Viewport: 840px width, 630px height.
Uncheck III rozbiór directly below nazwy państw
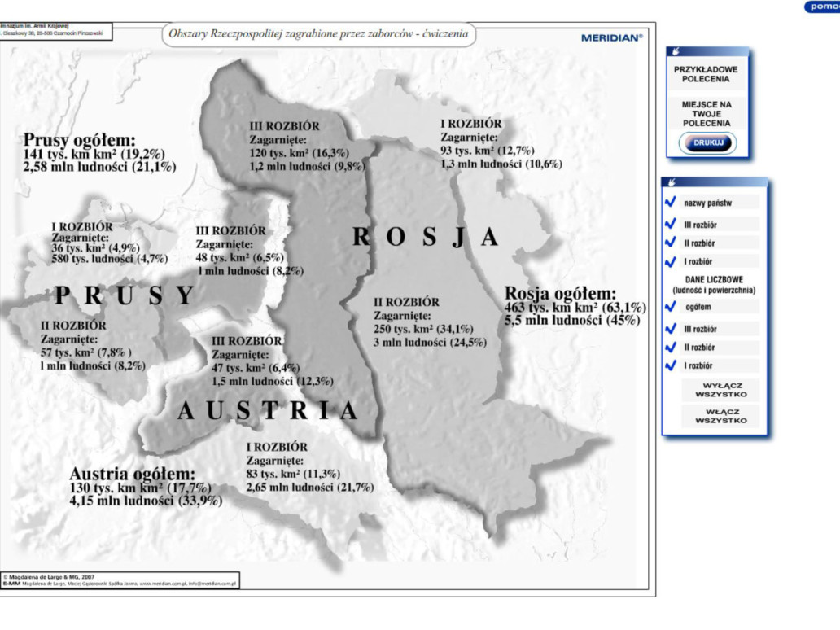(671, 223)
